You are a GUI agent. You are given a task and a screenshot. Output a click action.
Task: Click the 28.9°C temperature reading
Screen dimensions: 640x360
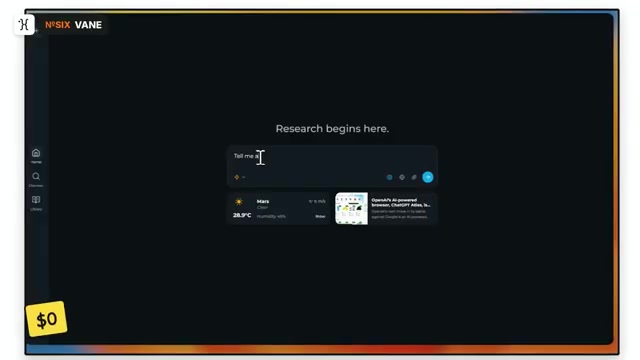coord(242,215)
